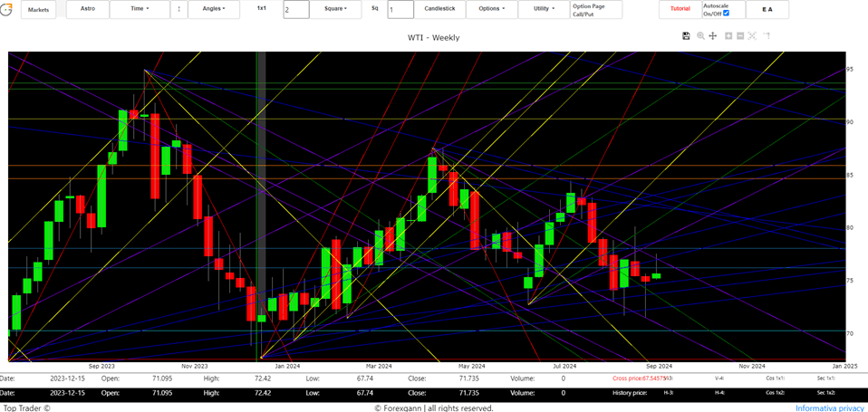Open the Square dropdown menu

[x=336, y=9]
